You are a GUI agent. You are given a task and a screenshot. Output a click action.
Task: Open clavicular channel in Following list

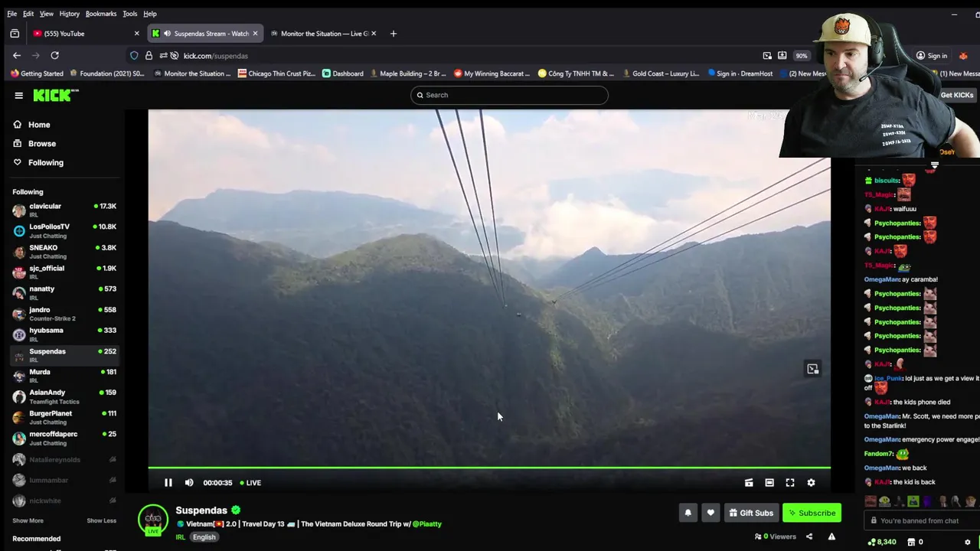click(x=64, y=210)
